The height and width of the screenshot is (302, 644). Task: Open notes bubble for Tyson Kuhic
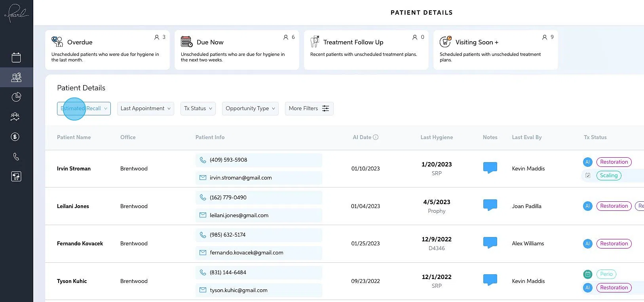tap(490, 280)
